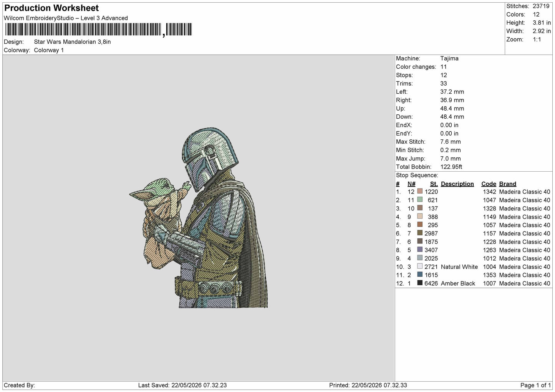This screenshot has width=555, height=392.
Task: Select thread code 1342
Action: 489,192
